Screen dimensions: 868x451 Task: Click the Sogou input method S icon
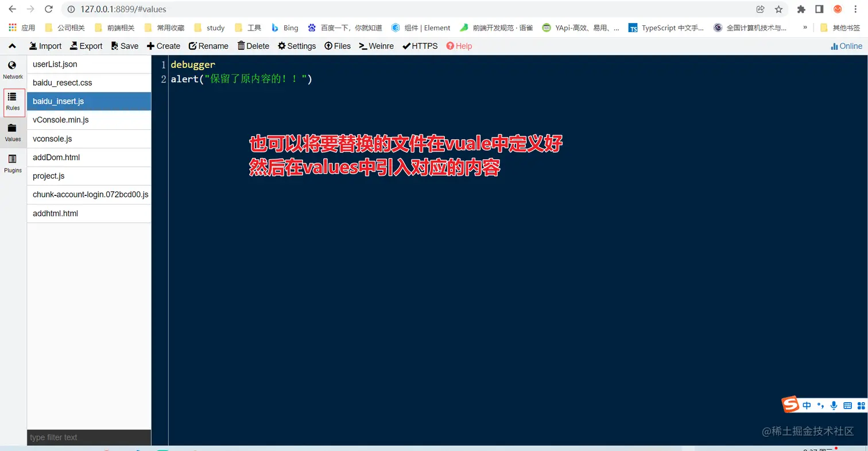[791, 404]
